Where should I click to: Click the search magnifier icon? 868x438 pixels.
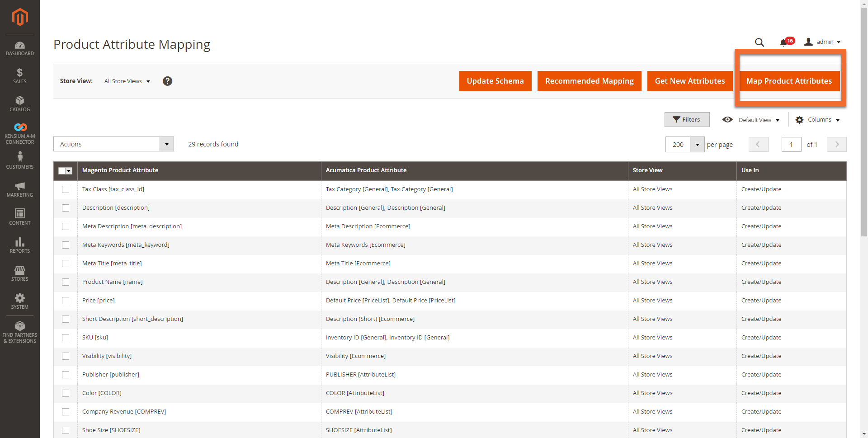(x=759, y=42)
